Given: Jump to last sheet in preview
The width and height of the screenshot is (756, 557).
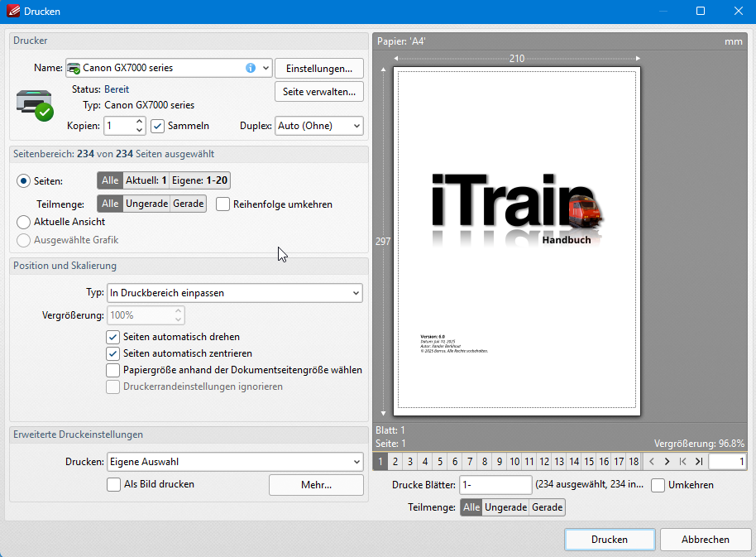Looking at the screenshot, I should [699, 462].
